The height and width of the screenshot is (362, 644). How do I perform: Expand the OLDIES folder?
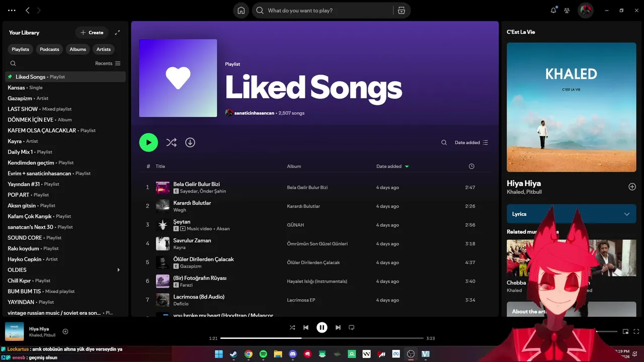click(x=119, y=270)
